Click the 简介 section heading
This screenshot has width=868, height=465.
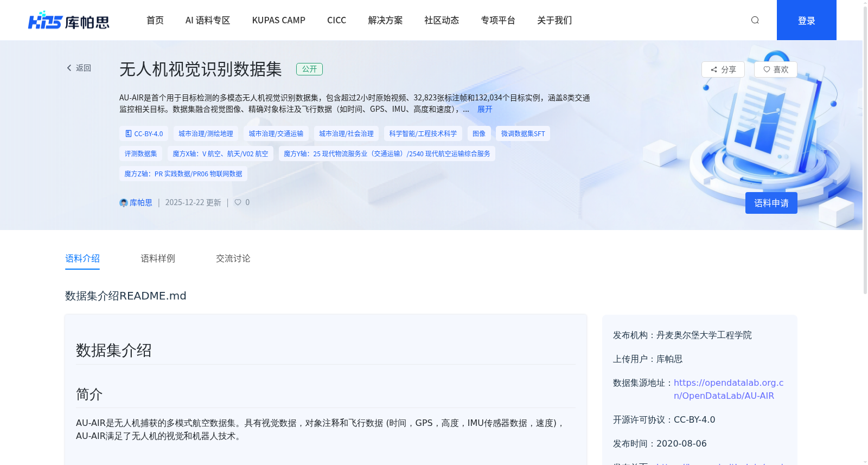89,394
